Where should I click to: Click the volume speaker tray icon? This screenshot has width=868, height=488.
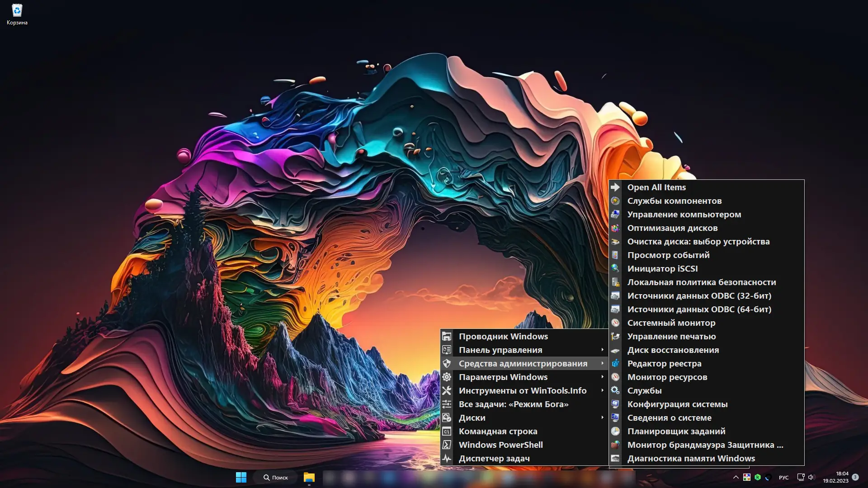point(811,477)
